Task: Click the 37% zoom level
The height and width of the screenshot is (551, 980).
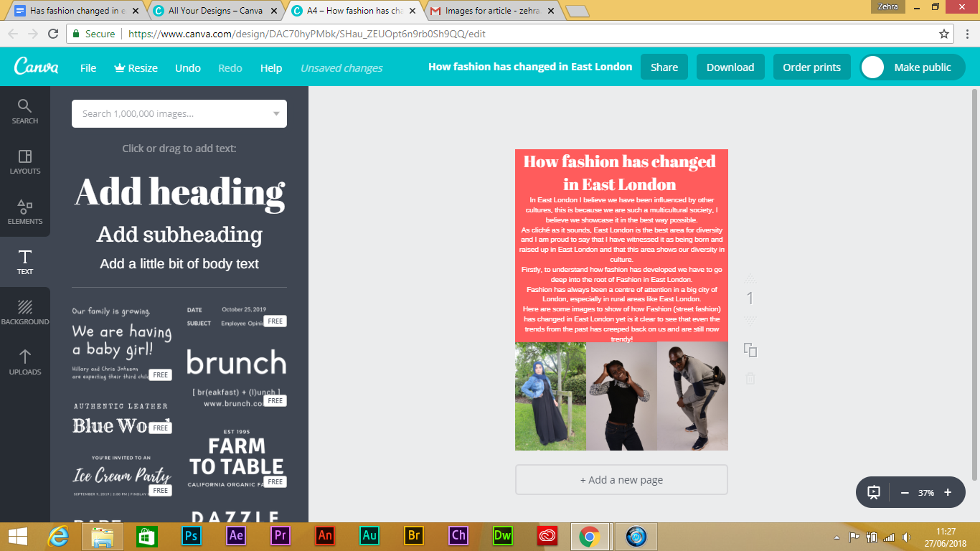Action: pos(926,493)
